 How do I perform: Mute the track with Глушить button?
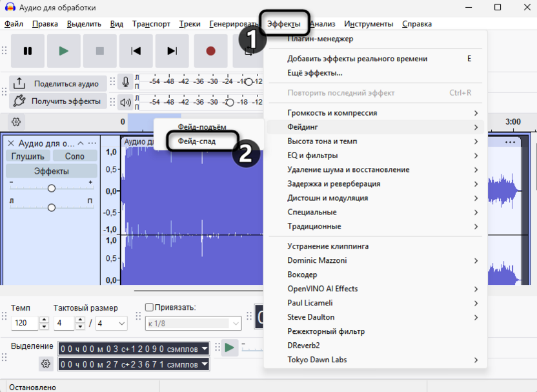point(28,156)
